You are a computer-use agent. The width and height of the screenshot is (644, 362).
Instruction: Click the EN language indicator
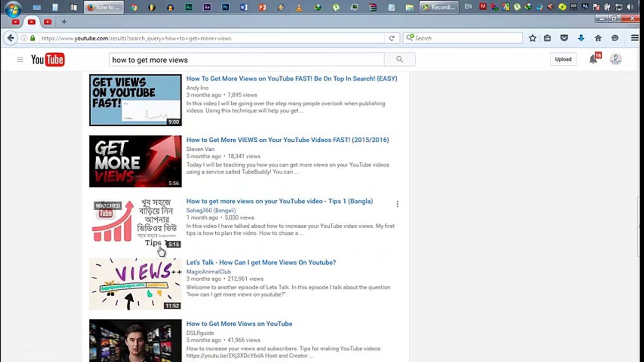pyautogui.click(x=468, y=7)
